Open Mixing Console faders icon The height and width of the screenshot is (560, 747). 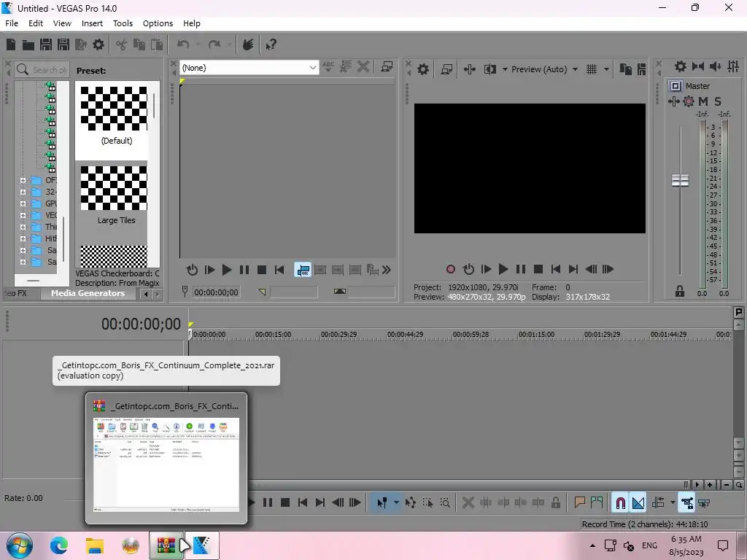(733, 66)
